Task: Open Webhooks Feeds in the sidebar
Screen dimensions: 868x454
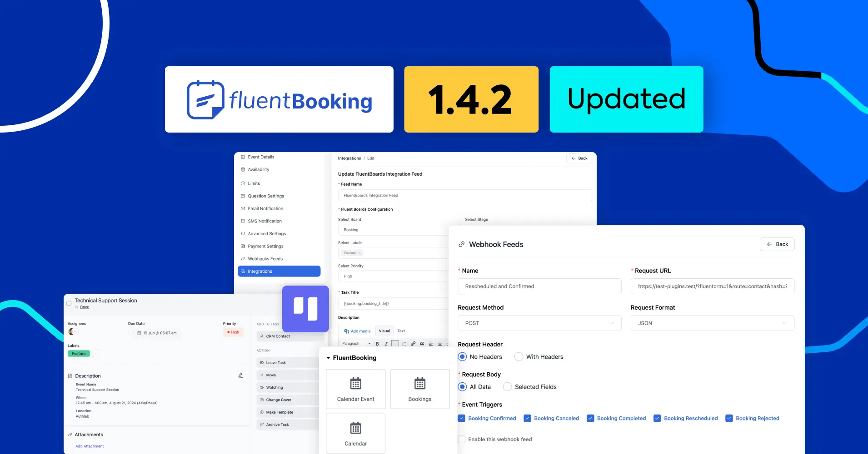Action: 262,259
